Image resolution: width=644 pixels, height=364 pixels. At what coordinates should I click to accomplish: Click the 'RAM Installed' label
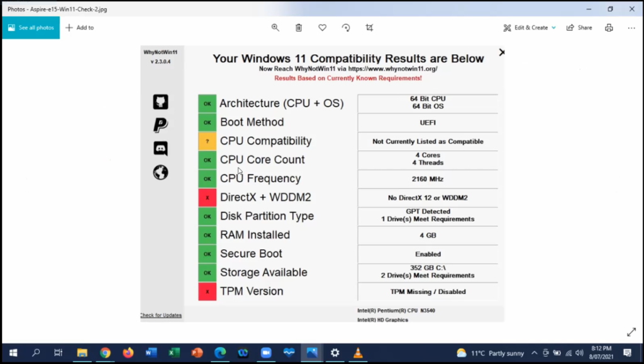[255, 235]
